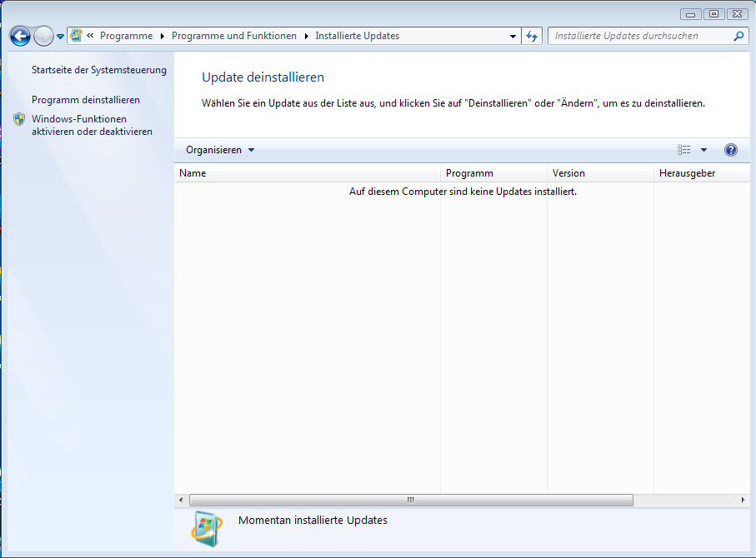
Task: Click horizontal scrollbar left arrow
Action: [181, 501]
